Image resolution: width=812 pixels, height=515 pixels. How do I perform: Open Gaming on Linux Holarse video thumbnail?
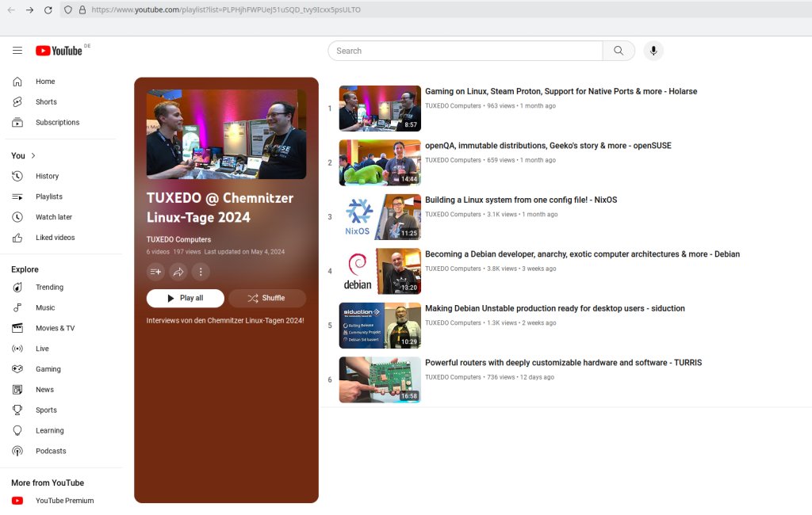point(380,109)
